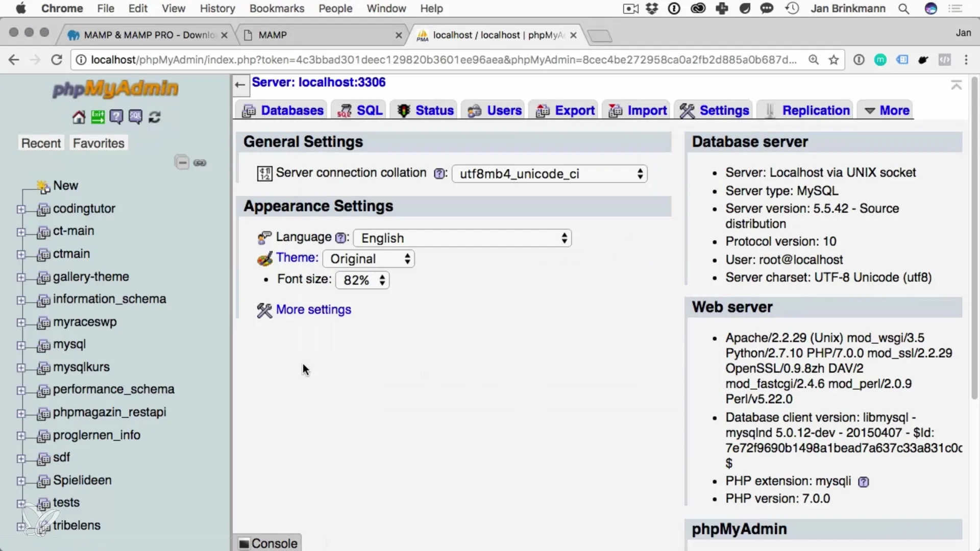Open the Theme dropdown
Viewport: 980px width, 551px height.
[x=369, y=259]
